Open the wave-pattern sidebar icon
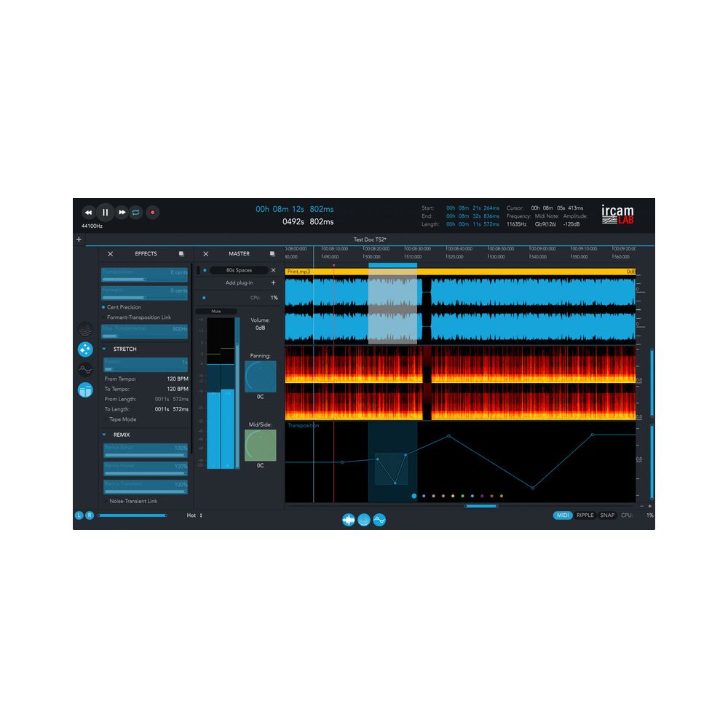 [x=85, y=329]
